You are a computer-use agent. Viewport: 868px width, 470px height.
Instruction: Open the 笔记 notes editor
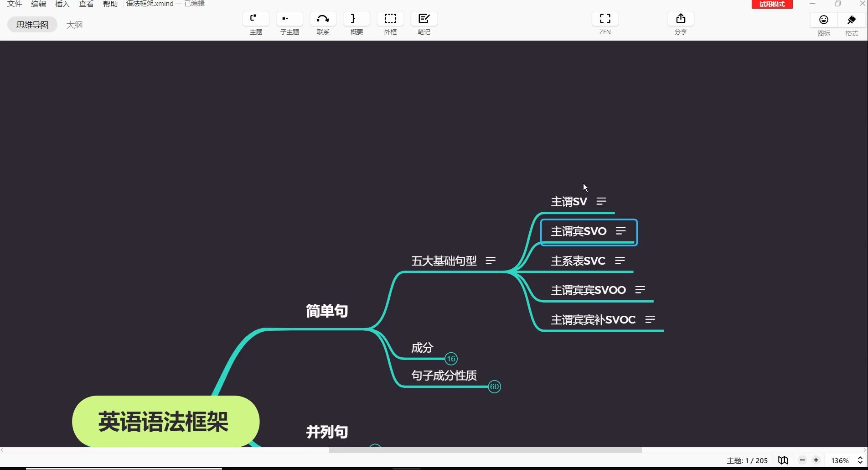coord(424,19)
